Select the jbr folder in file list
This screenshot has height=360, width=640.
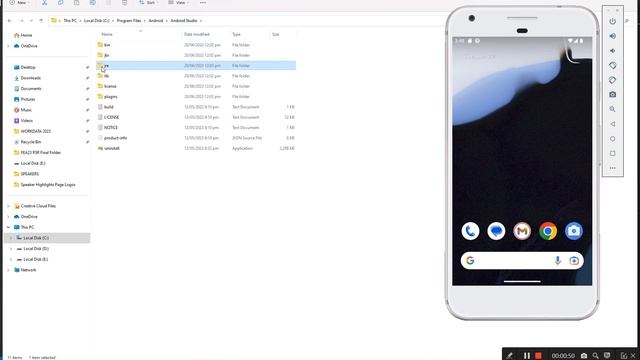point(107,55)
